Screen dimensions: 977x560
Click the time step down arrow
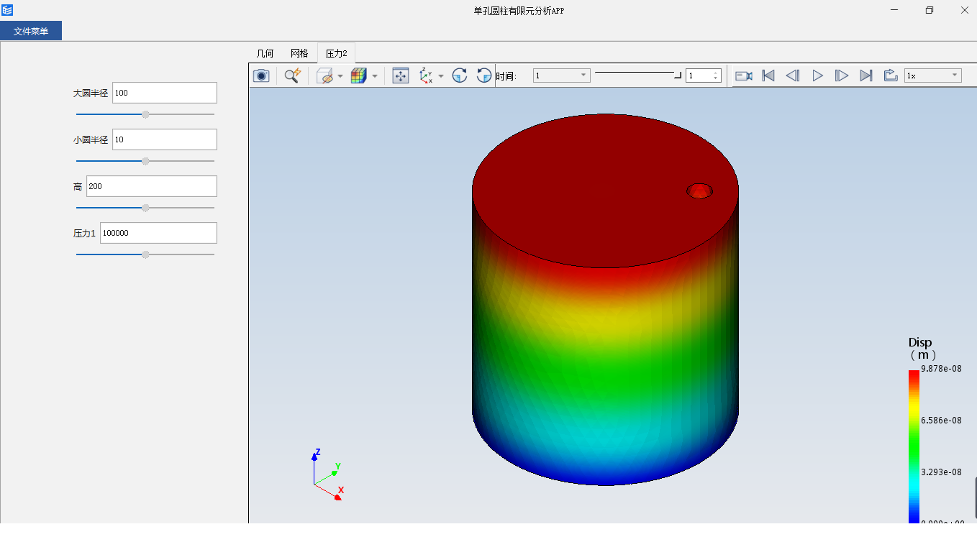click(715, 78)
